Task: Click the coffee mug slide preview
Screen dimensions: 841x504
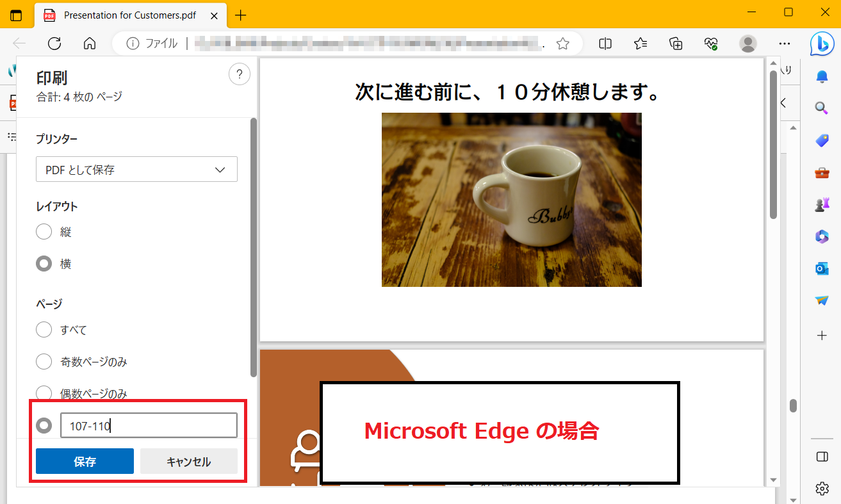Action: [x=512, y=200]
